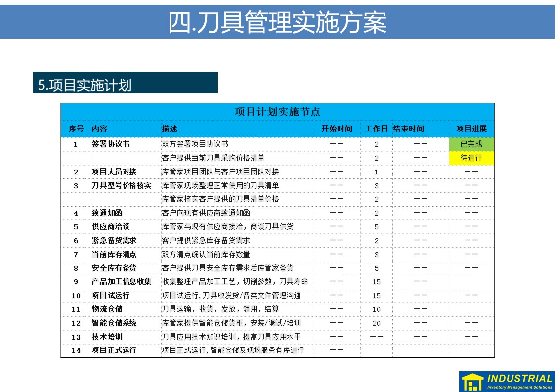Click the 序号 column header
Viewport: 555px width, 392px height.
click(76, 129)
